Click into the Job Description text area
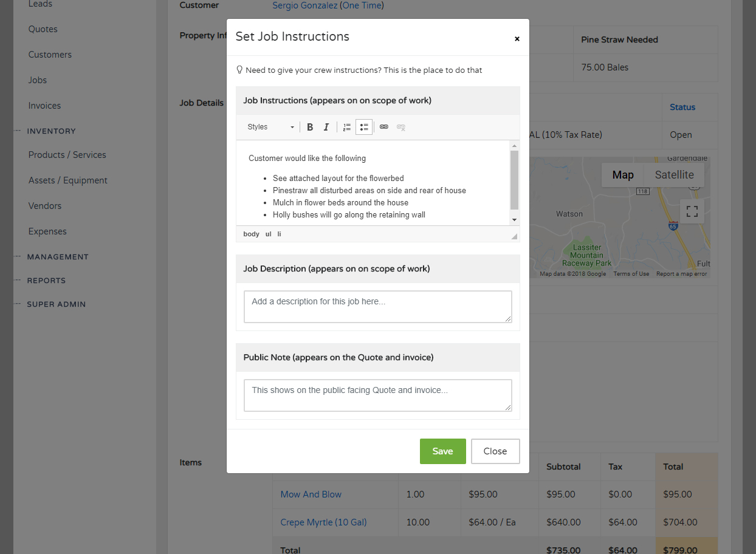 [x=377, y=306]
